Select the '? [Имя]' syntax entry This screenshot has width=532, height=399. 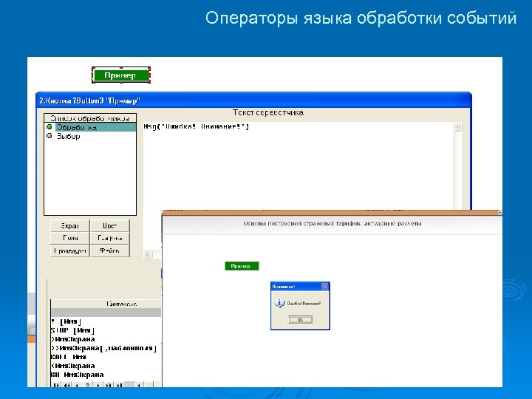66,321
